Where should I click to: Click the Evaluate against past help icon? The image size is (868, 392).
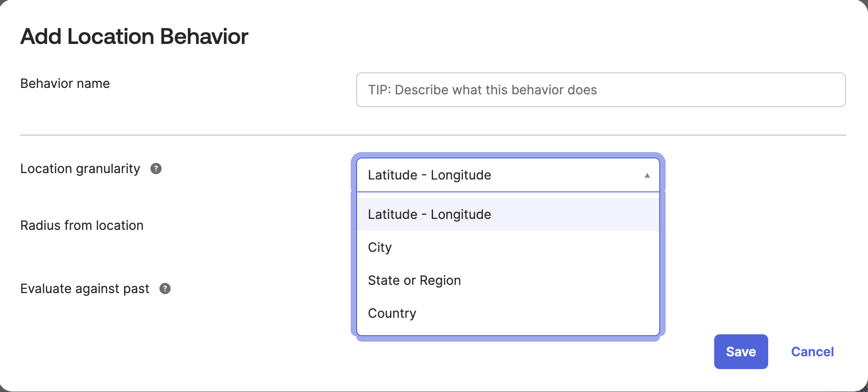[x=165, y=289]
